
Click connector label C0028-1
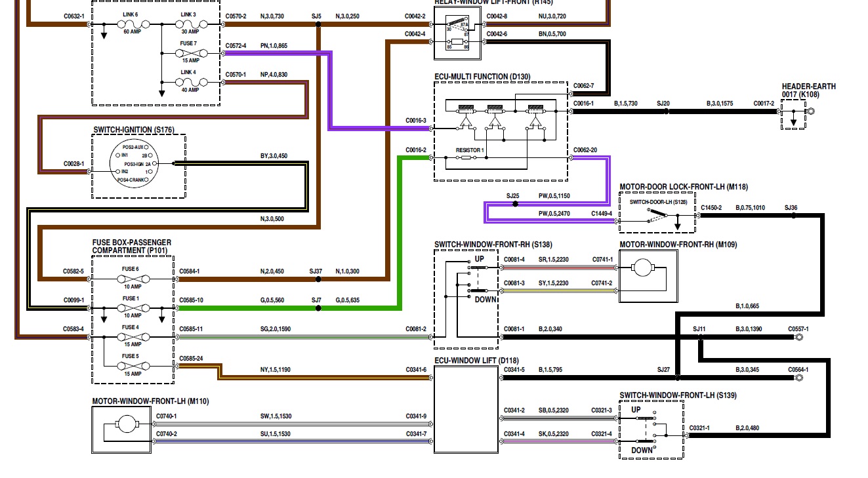(x=73, y=163)
